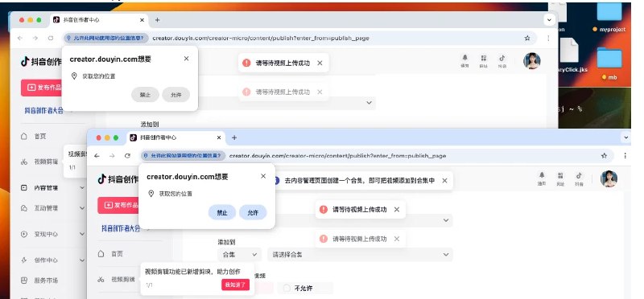Screen dimensions: 644x299
Task: Click 我知道了 button in video editing tip
Action: point(235,285)
